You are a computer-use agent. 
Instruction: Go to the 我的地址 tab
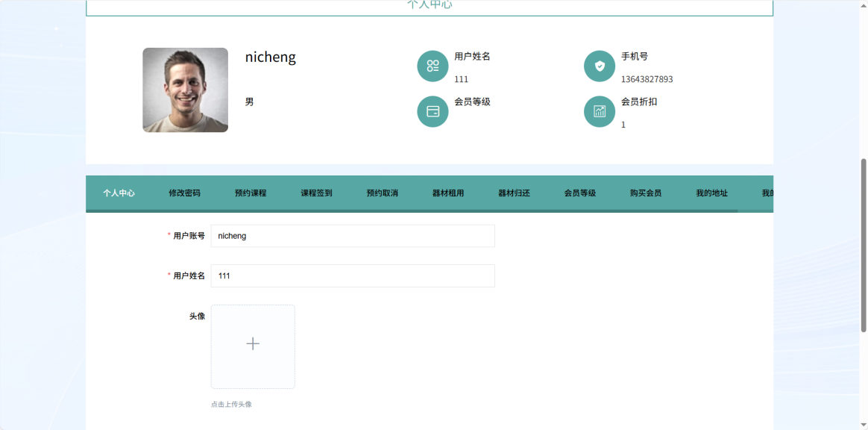coord(712,193)
